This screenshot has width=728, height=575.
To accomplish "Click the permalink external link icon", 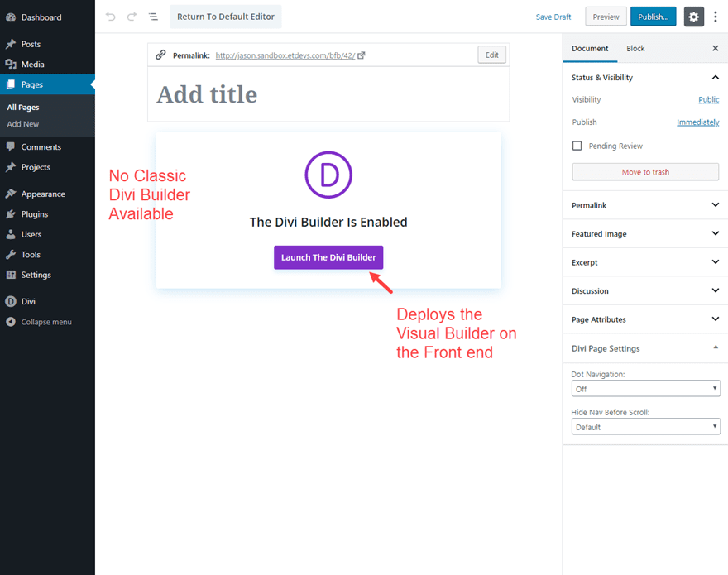I will [362, 55].
